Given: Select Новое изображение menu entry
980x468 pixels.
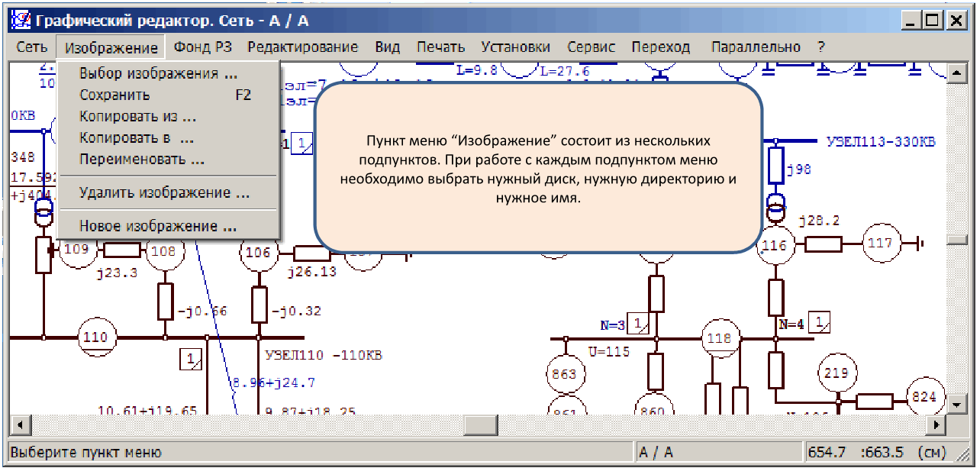Looking at the screenshot, I should (158, 227).
